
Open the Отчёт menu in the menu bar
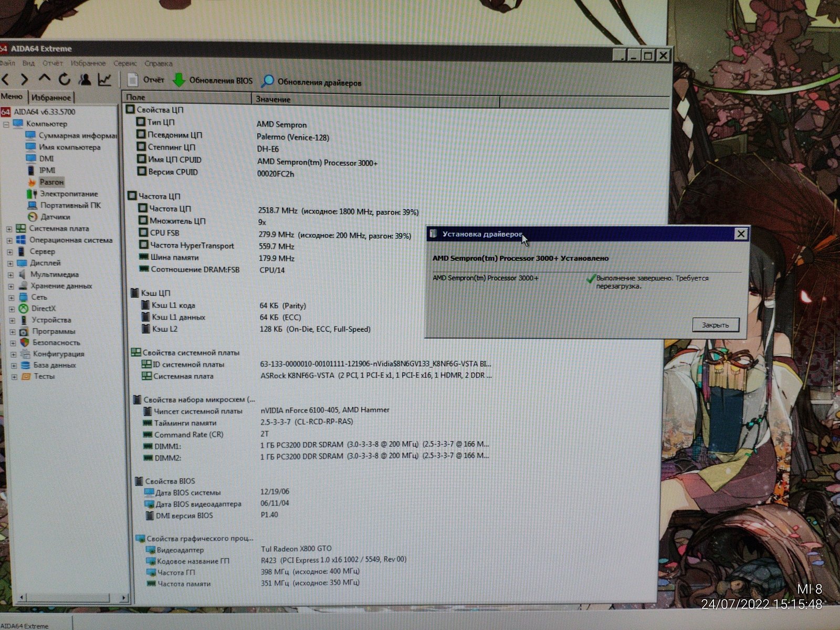[52, 63]
